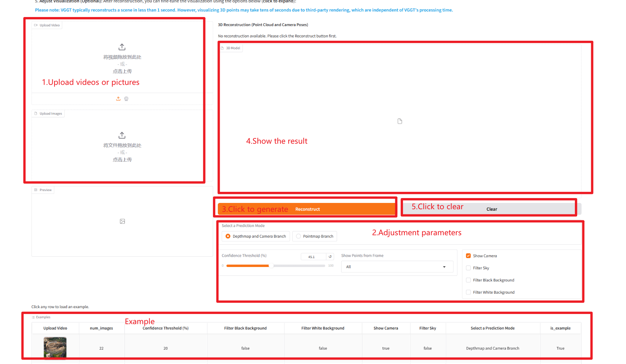Image resolution: width=626 pixels, height=364 pixels.
Task: Click the Examples list icon above the table
Action: [x=33, y=317]
